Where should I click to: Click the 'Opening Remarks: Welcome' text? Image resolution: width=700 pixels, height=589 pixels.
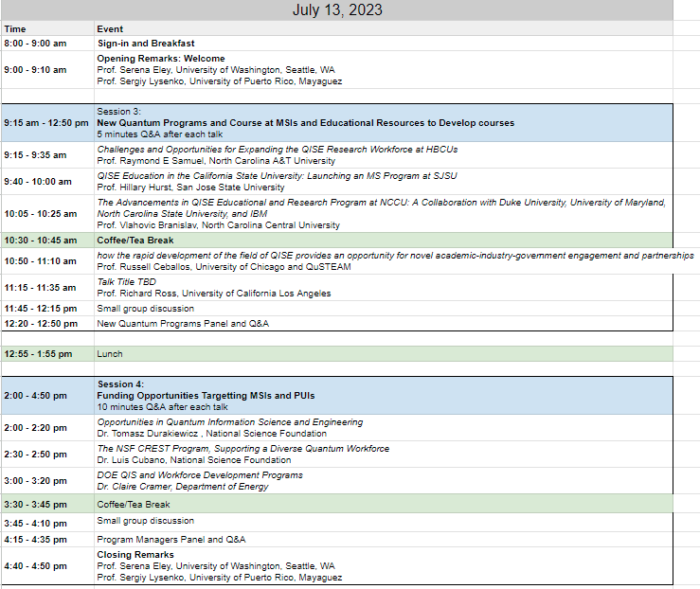click(161, 59)
